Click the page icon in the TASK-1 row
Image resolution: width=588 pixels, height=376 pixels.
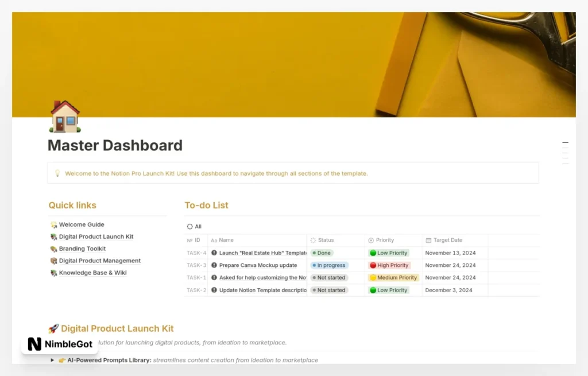(x=214, y=277)
